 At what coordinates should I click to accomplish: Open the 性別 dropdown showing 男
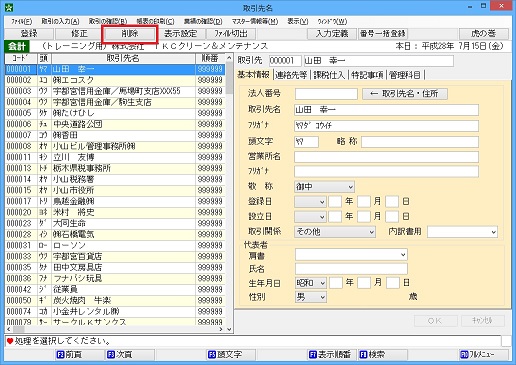pos(311,297)
